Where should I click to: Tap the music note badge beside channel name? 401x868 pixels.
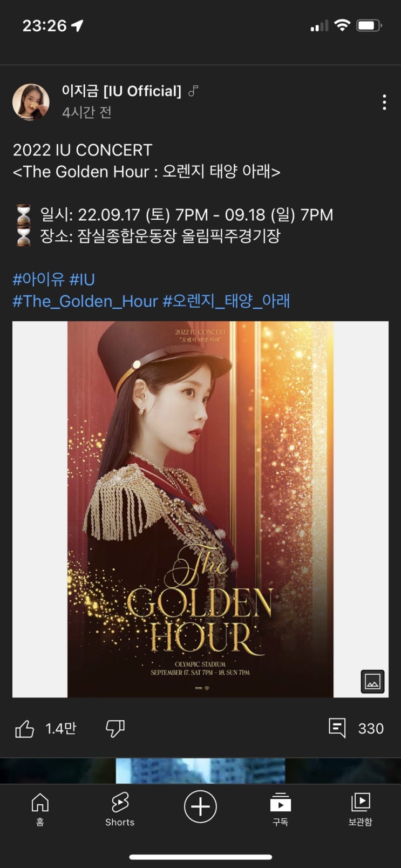(193, 91)
